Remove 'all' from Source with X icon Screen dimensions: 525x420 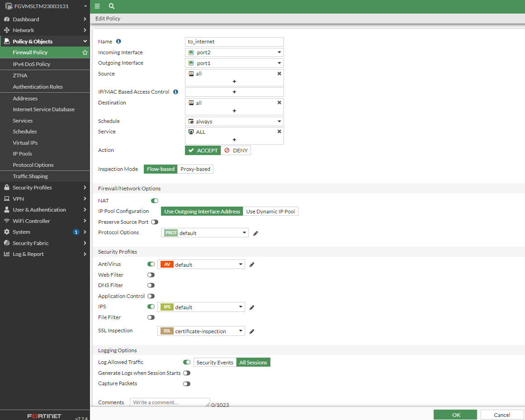click(279, 74)
